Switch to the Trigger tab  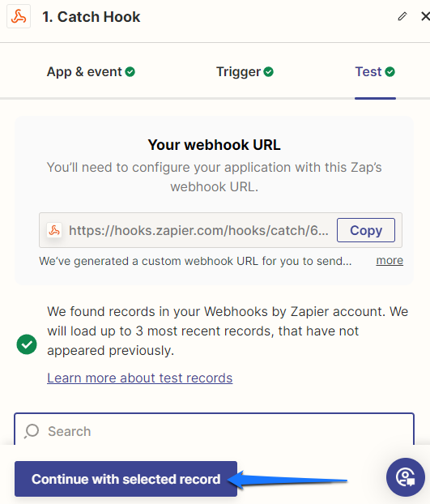pos(245,71)
